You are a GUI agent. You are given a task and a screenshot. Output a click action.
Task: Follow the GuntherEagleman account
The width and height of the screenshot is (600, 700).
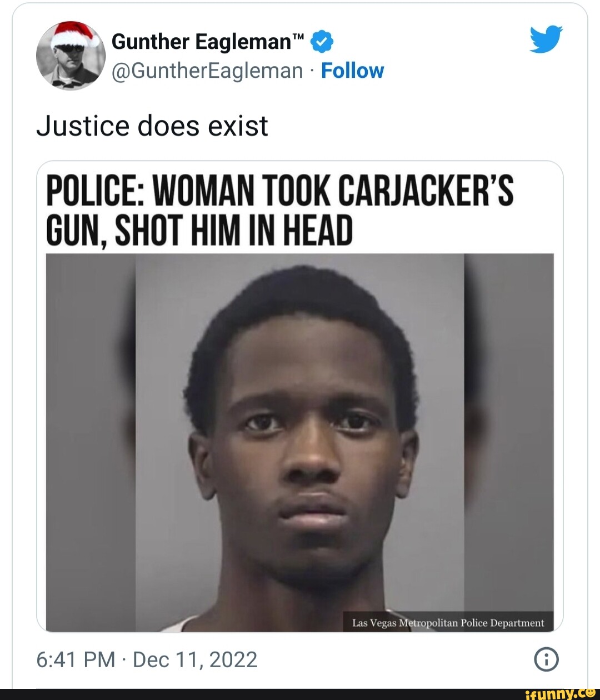352,71
